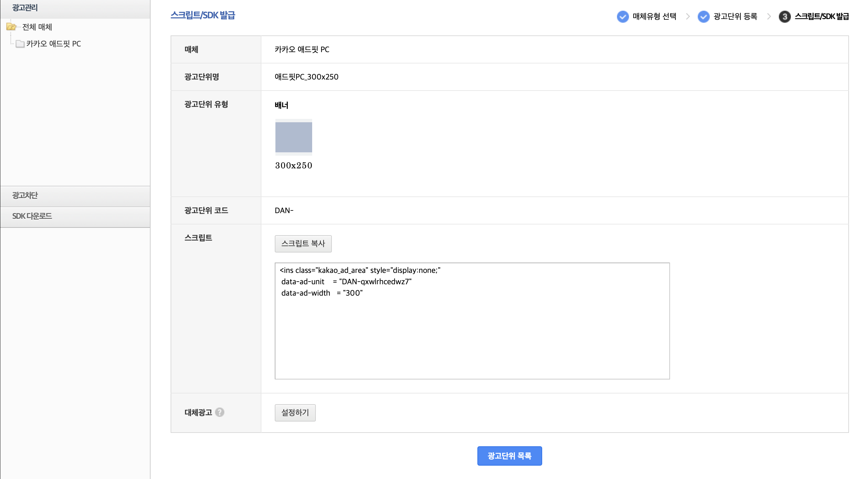Click the folder icon beside 카카오 애드핏 PC
Image resolution: width=868 pixels, height=479 pixels.
(x=20, y=44)
